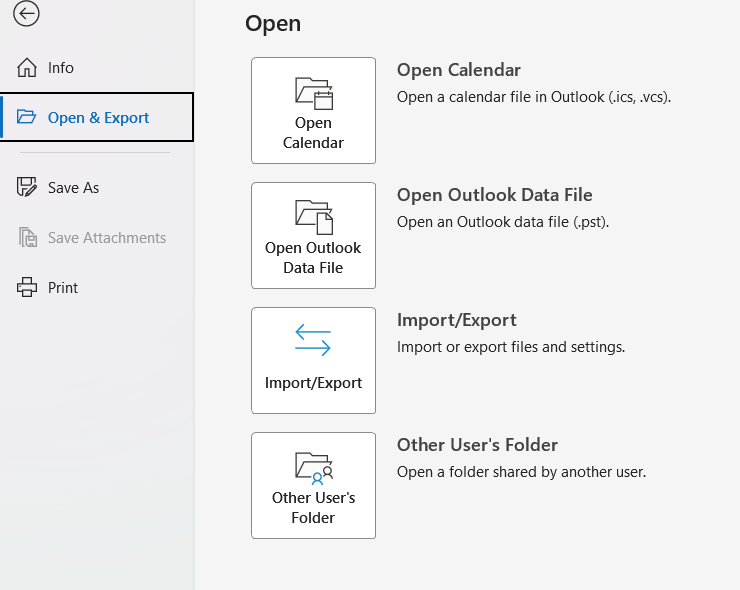Select the Info menu label
740x590 pixels.
click(x=60, y=68)
